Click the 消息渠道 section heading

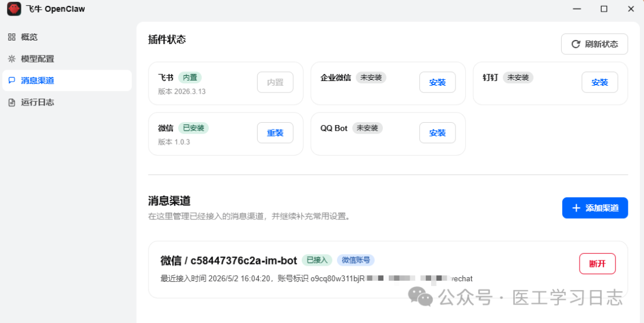point(169,201)
